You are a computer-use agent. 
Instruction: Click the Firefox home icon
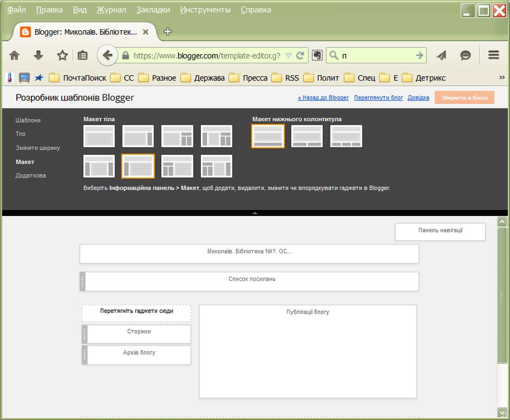(14, 55)
